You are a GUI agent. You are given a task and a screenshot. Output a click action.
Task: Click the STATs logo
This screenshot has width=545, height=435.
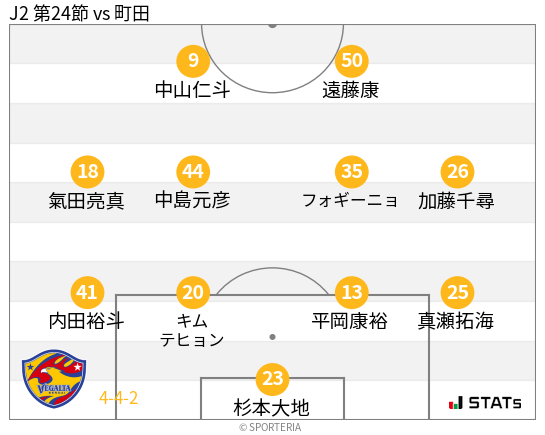(485, 403)
